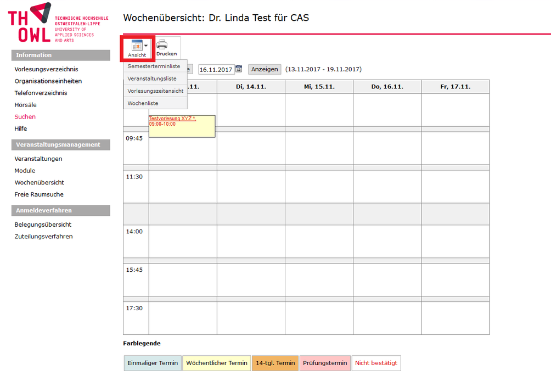This screenshot has width=551, height=392.
Task: Click the Suchen sidebar link
Action: pyautogui.click(x=25, y=117)
